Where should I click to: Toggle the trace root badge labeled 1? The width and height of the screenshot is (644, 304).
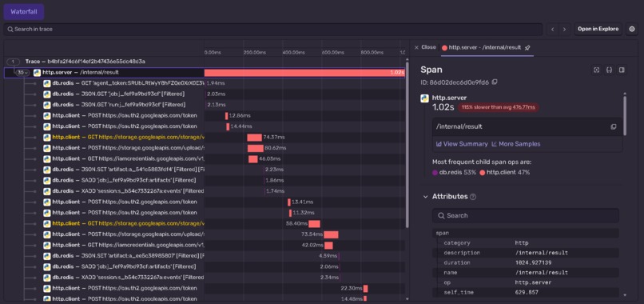pyautogui.click(x=13, y=62)
